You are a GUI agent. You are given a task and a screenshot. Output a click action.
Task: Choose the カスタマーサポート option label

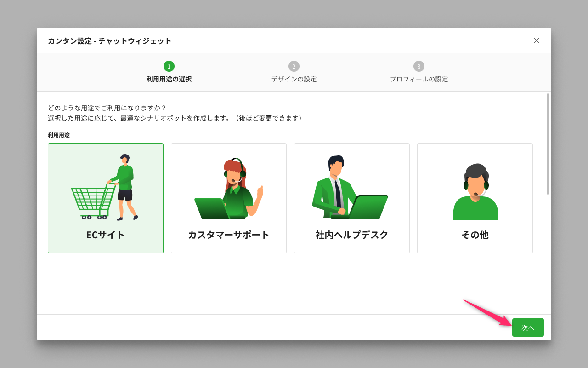click(229, 235)
